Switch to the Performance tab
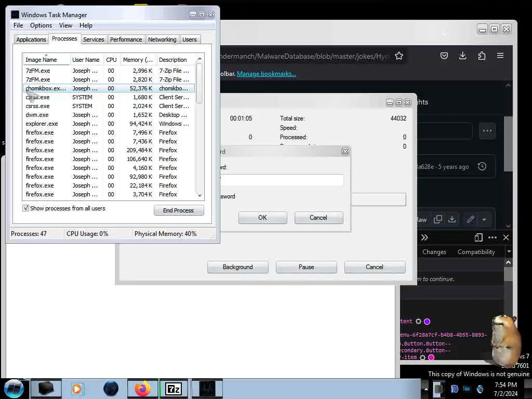This screenshot has height=399, width=532. tap(126, 39)
